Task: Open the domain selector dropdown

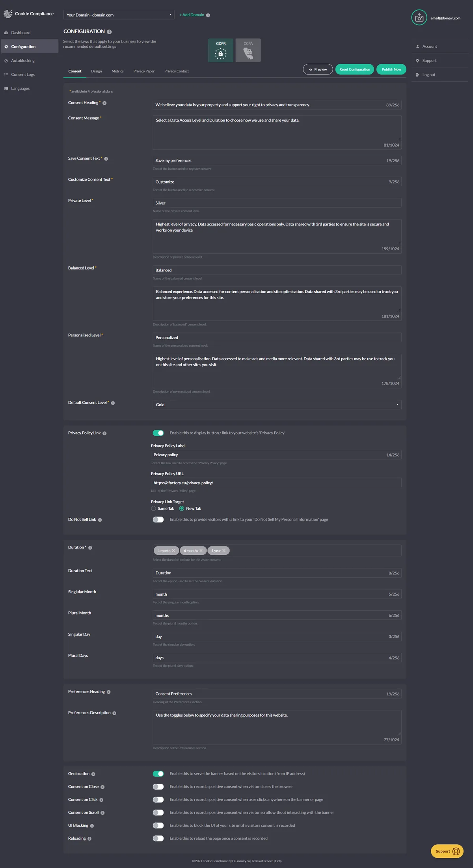Action: pyautogui.click(x=119, y=15)
